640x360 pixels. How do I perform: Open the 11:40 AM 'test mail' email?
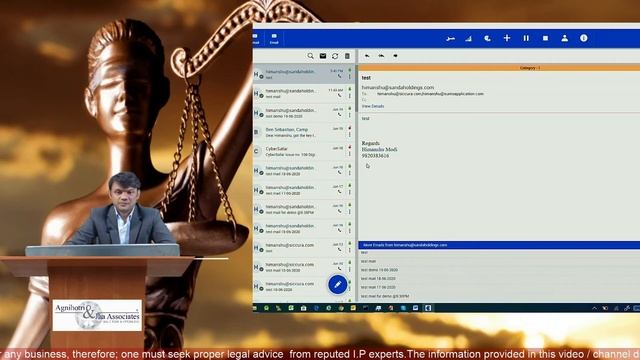(x=304, y=93)
